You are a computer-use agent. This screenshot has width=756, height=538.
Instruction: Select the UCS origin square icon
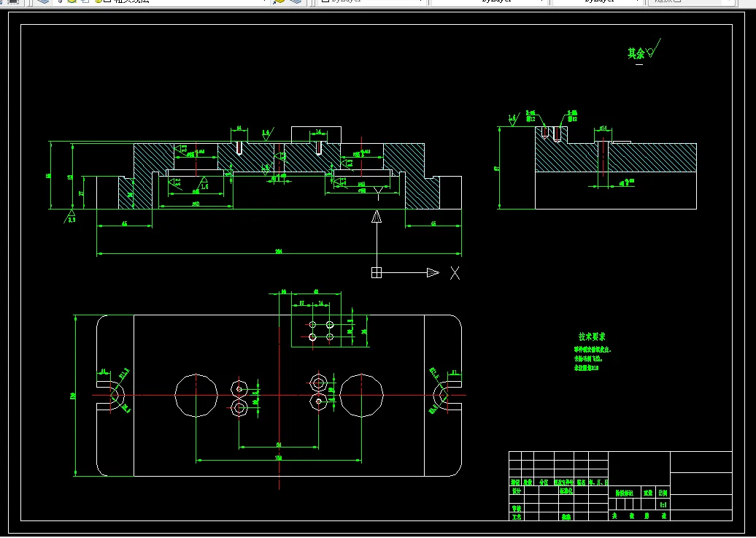(377, 272)
